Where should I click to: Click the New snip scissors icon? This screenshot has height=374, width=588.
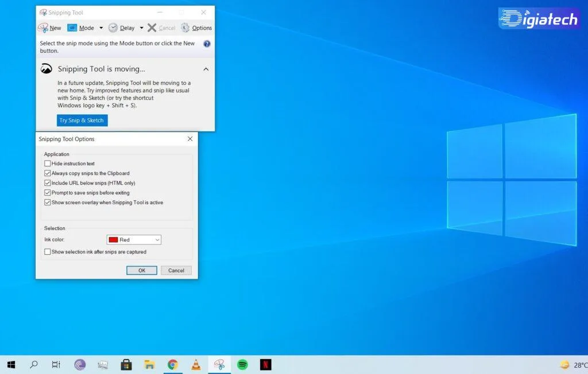(x=43, y=28)
